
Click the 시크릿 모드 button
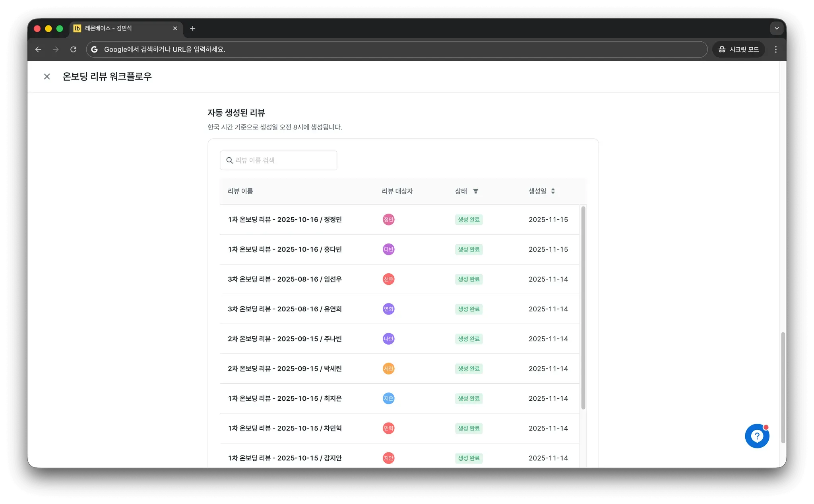pyautogui.click(x=738, y=49)
